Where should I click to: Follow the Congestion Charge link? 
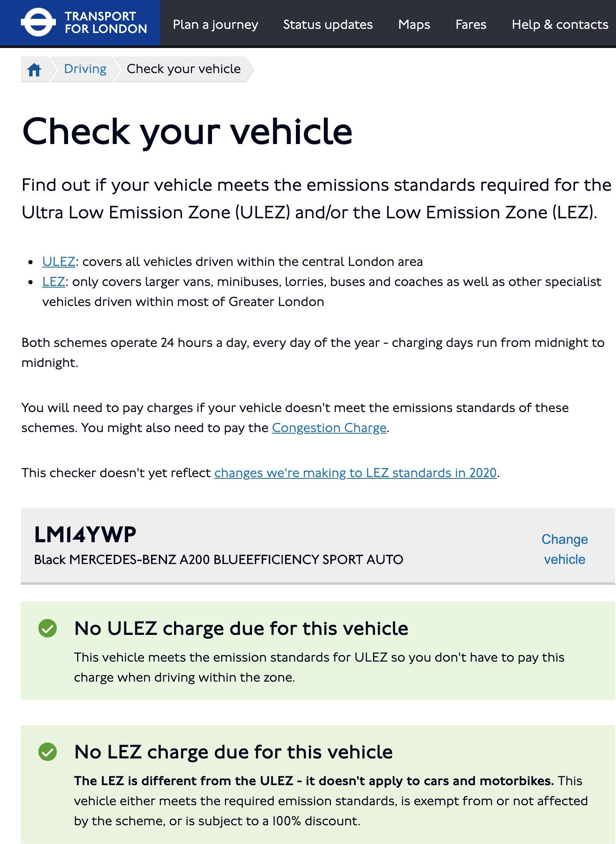[329, 428]
